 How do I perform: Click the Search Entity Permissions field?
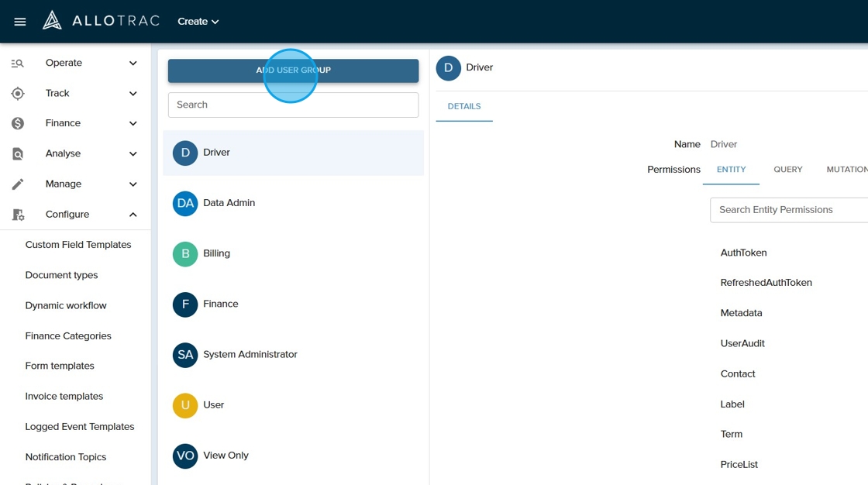coord(787,210)
